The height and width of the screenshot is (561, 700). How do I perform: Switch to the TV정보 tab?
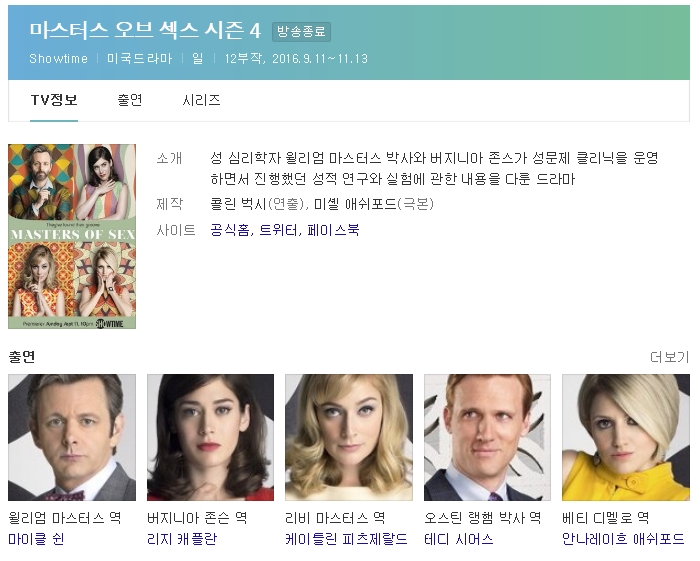pyautogui.click(x=54, y=100)
